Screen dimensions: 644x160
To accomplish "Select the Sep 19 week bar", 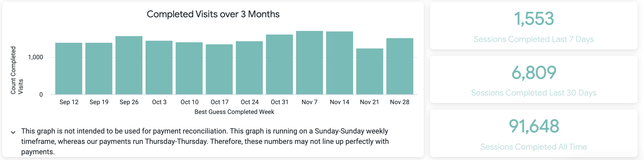I will coord(99,68).
